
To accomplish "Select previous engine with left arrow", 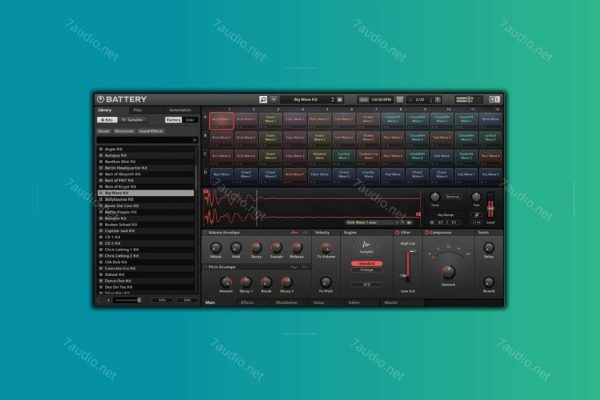I will click(354, 247).
